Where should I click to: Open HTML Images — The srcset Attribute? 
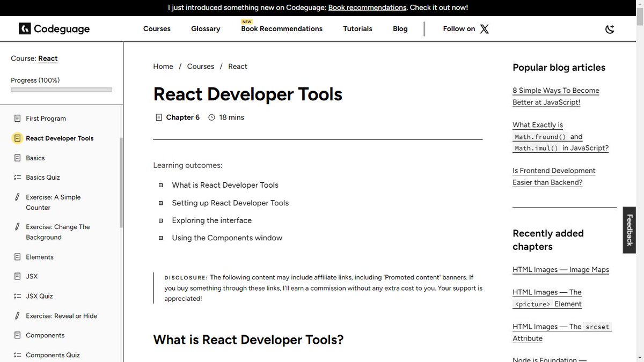click(x=562, y=333)
